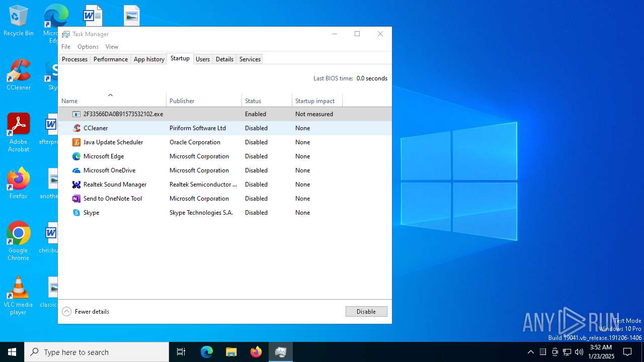Open the Windows Start menu
This screenshot has height=362, width=644.
pyautogui.click(x=12, y=352)
